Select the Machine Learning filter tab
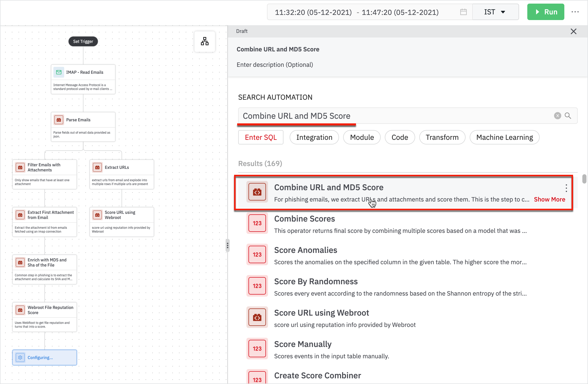This screenshot has width=588, height=384. [x=504, y=137]
